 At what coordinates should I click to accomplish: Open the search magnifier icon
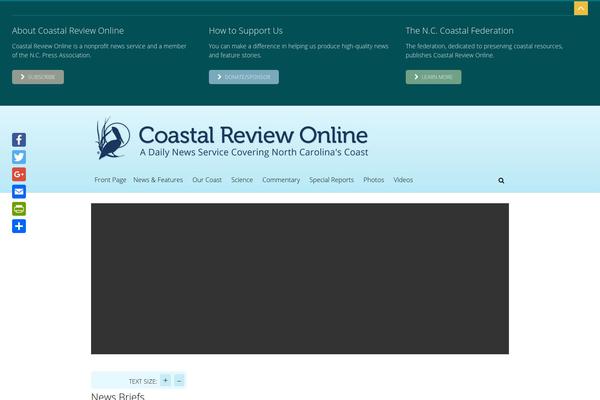(x=501, y=180)
